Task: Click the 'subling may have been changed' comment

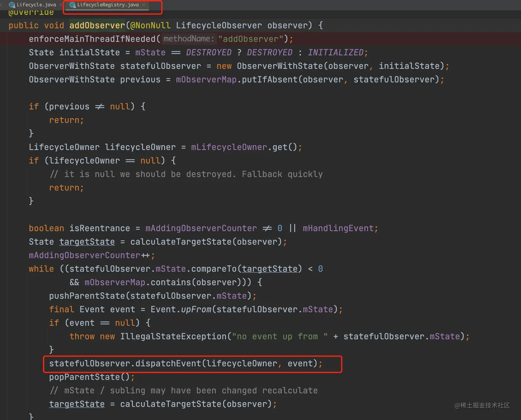Action: tap(184, 390)
